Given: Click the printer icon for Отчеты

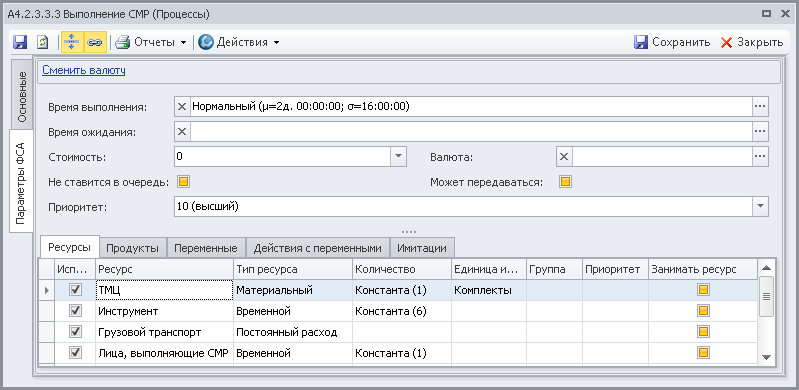Looking at the screenshot, I should click(123, 42).
